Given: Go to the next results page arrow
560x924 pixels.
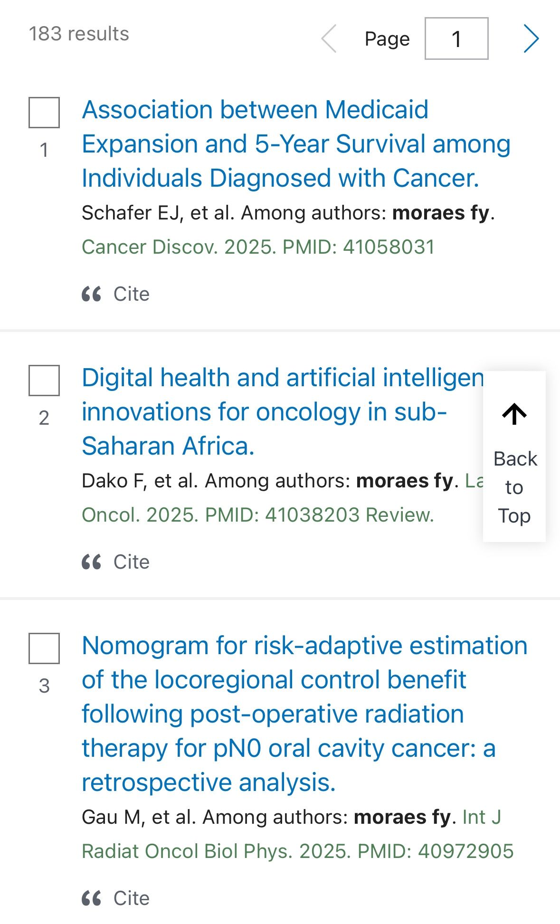Looking at the screenshot, I should pyautogui.click(x=531, y=38).
